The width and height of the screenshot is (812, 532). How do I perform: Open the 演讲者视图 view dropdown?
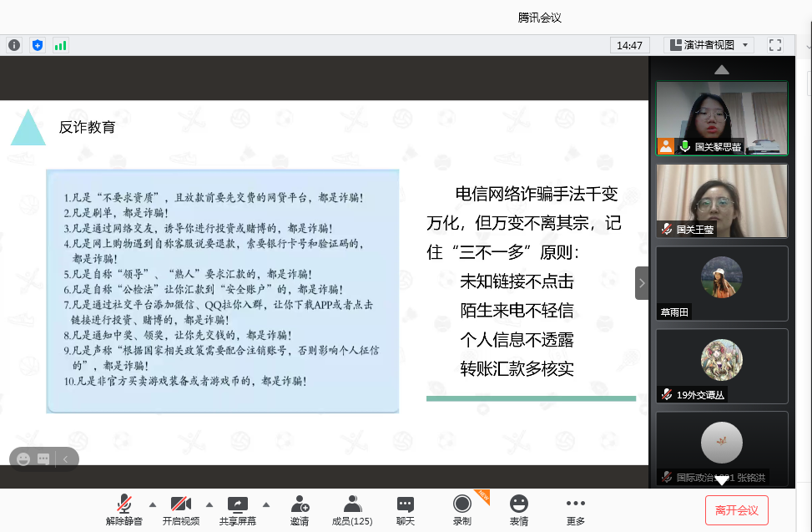point(709,45)
